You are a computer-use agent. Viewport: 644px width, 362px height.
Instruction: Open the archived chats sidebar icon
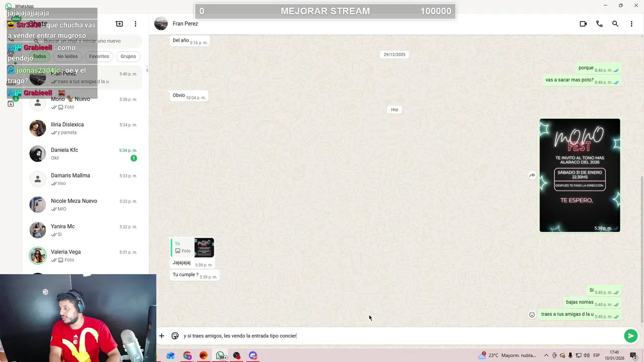point(11,104)
